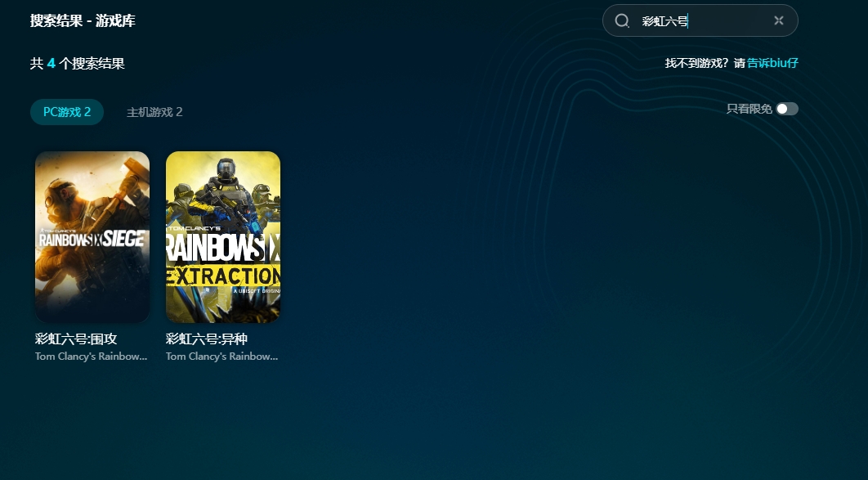Image resolution: width=868 pixels, height=480 pixels.
Task: Open the Rainbow Six Extraction cover
Action: 223,237
